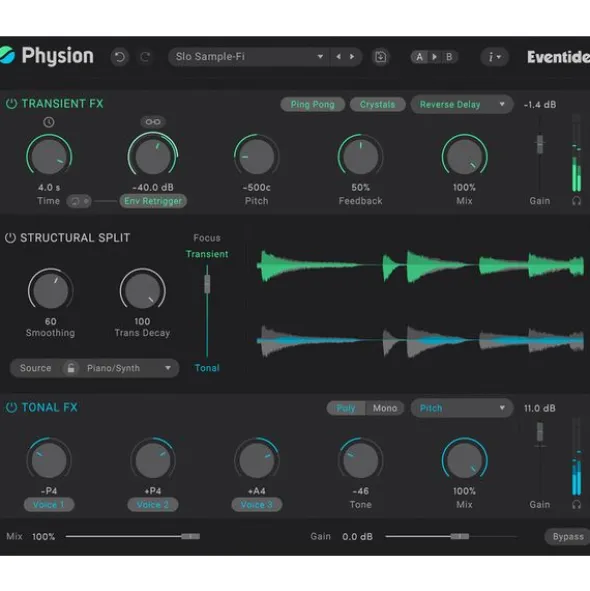590x591 pixels.
Task: Click the Eventide brand logo
Action: 558,57
